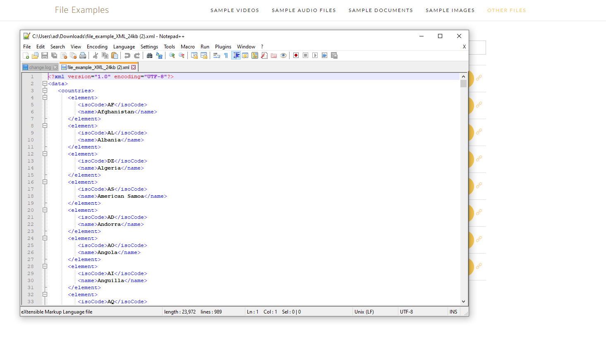Viewport: 606px width, 364px height.
Task: Toggle Show All Characters pilcrow icon
Action: click(x=226, y=55)
